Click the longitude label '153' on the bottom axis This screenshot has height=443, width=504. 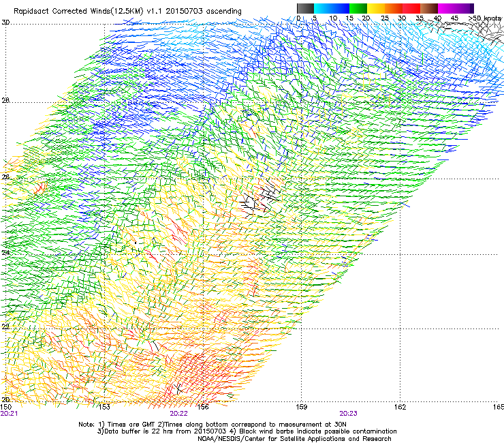point(104,407)
